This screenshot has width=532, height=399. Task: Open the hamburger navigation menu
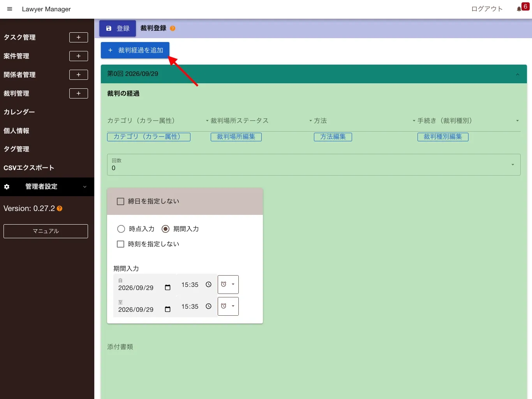pyautogui.click(x=10, y=9)
